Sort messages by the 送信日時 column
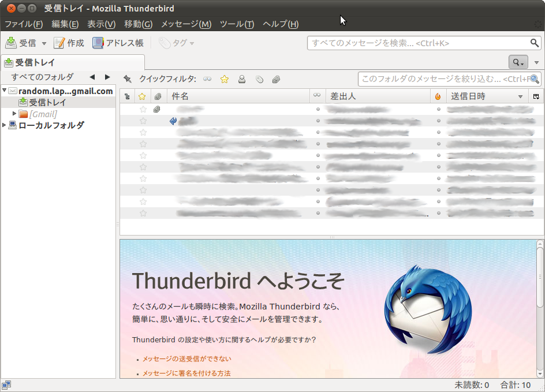 tap(487, 96)
